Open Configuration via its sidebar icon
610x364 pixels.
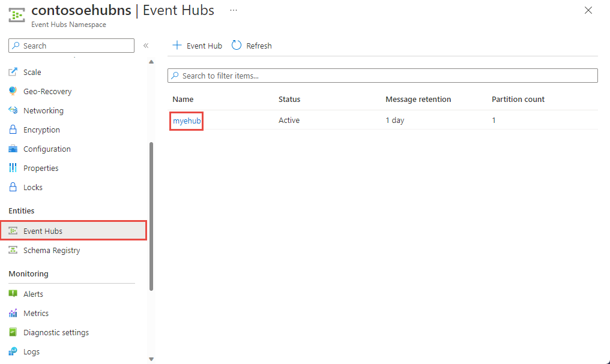coord(13,149)
